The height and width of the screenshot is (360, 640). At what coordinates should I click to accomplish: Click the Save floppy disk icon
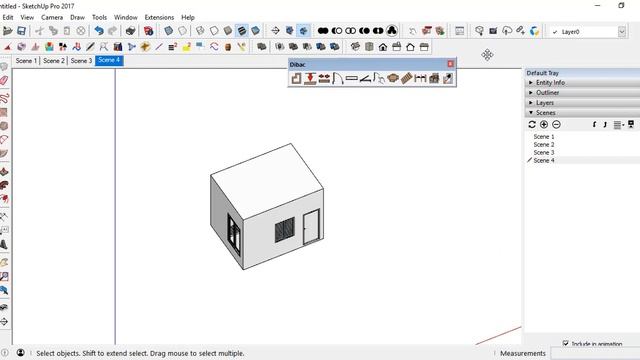coord(21,31)
